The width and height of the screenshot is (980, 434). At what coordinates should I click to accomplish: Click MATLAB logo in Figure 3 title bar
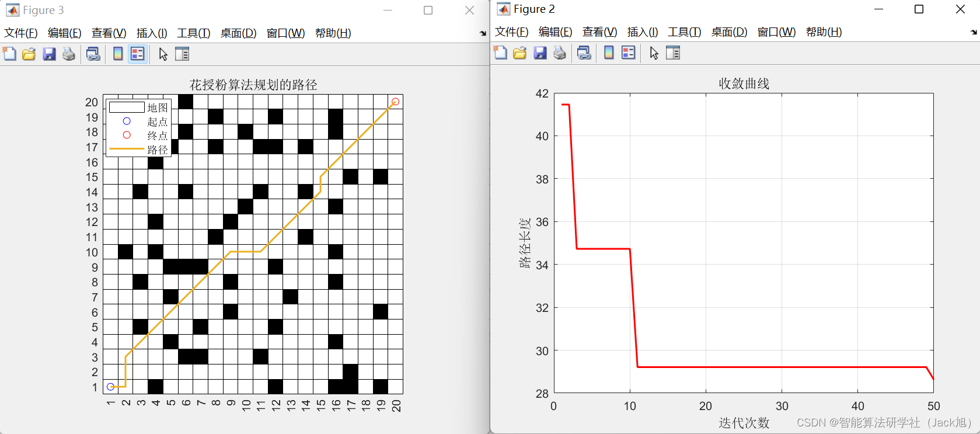(x=12, y=10)
